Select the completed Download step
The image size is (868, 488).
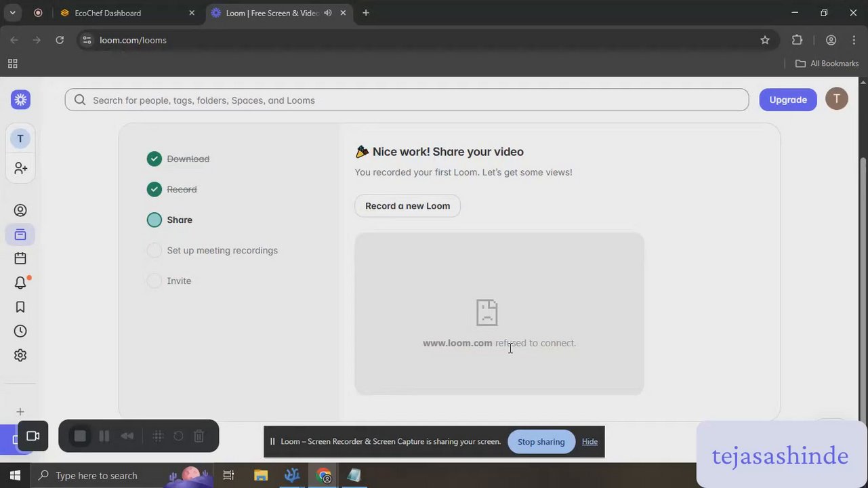179,159
